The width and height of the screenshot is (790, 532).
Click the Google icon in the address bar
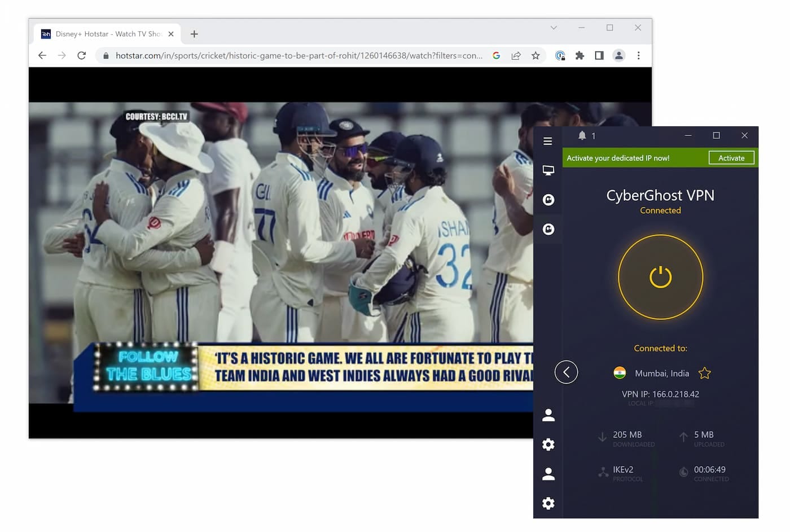[496, 55]
